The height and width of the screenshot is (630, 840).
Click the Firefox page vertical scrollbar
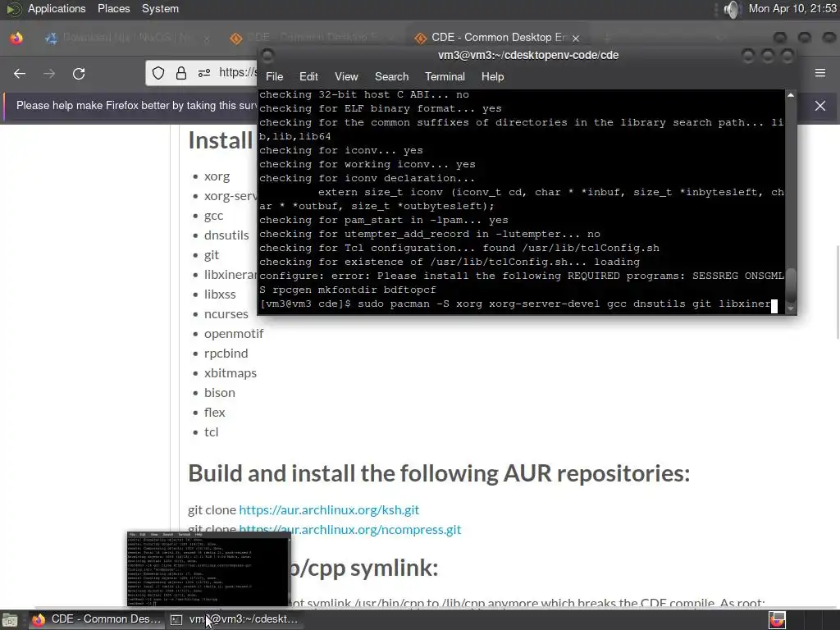click(x=837, y=292)
